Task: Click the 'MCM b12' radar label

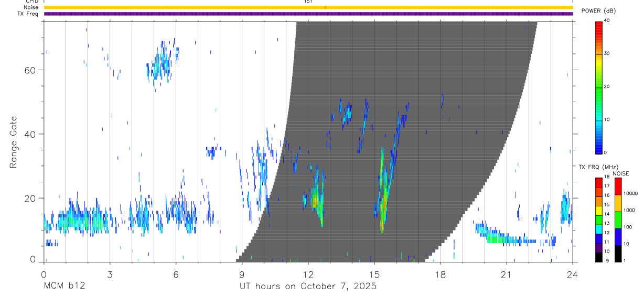Action: click(64, 287)
